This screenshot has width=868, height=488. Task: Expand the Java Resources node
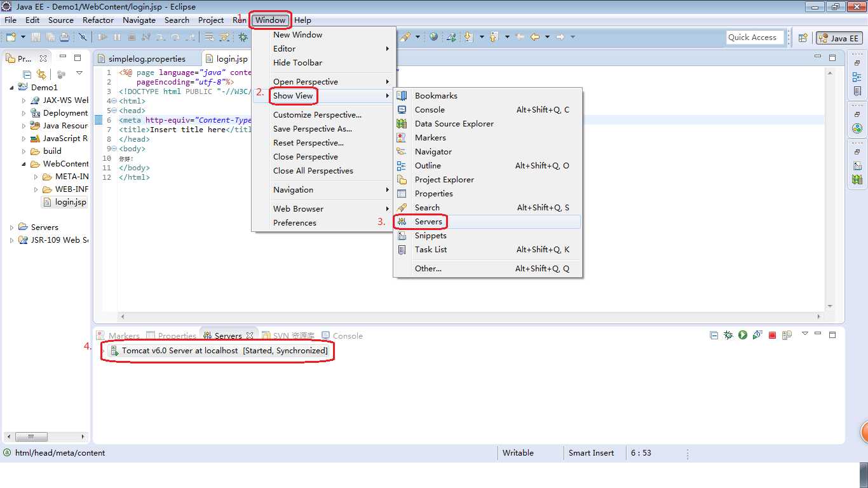24,125
